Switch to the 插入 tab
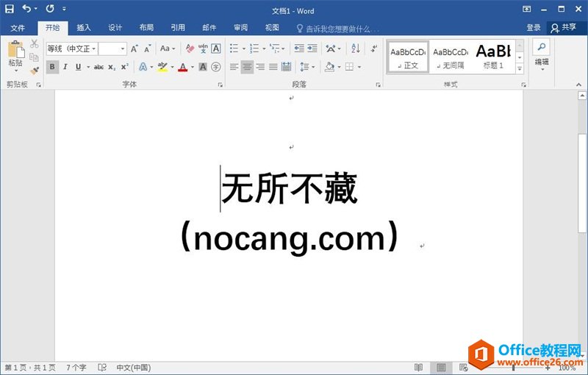 click(x=84, y=28)
